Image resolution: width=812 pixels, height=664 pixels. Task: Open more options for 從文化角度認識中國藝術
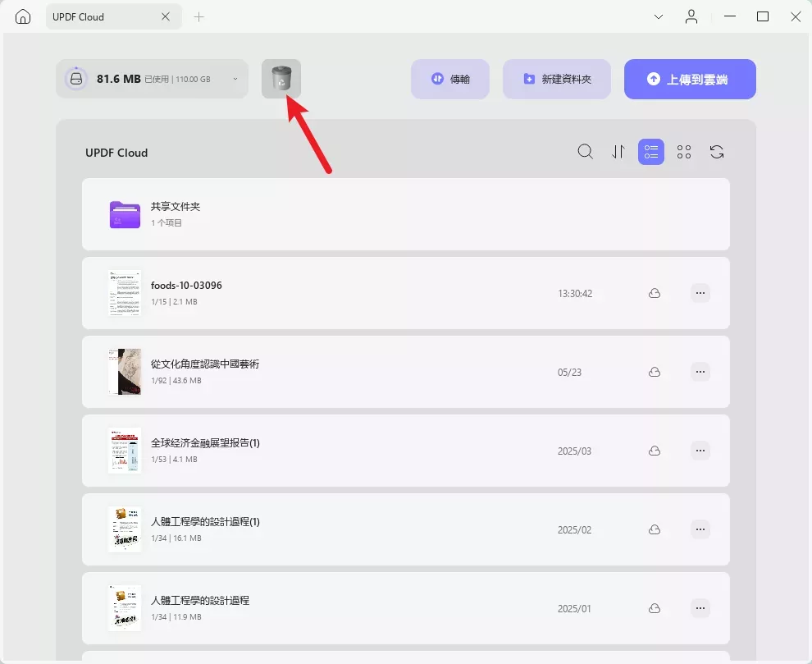(700, 372)
